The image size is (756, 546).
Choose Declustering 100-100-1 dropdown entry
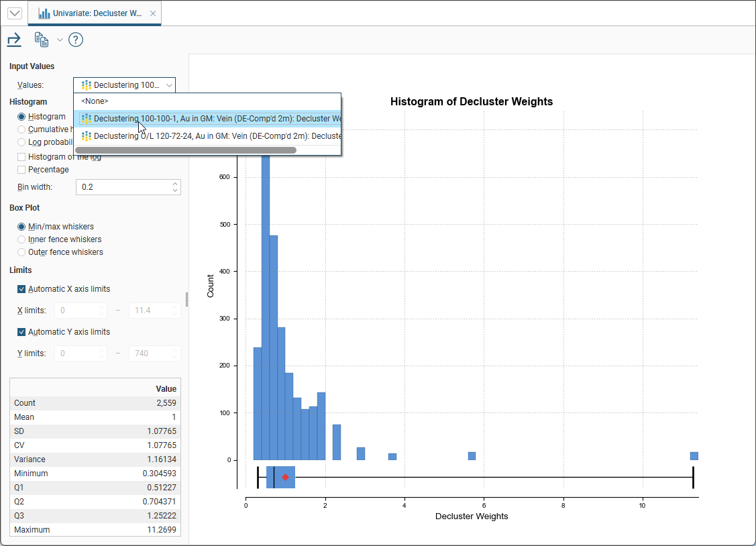pos(208,119)
